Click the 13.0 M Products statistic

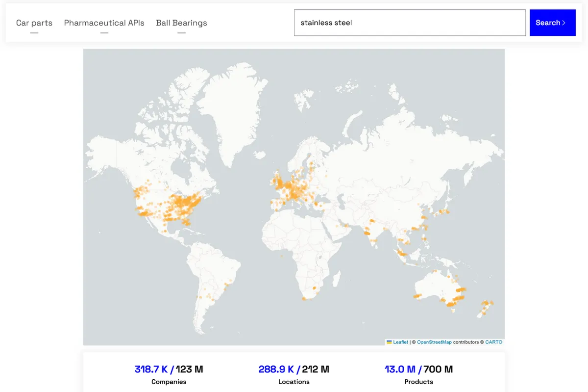point(419,374)
